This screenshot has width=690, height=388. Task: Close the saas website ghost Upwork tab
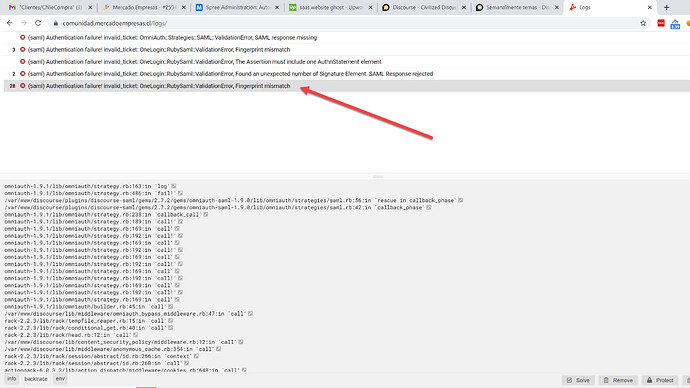point(370,7)
